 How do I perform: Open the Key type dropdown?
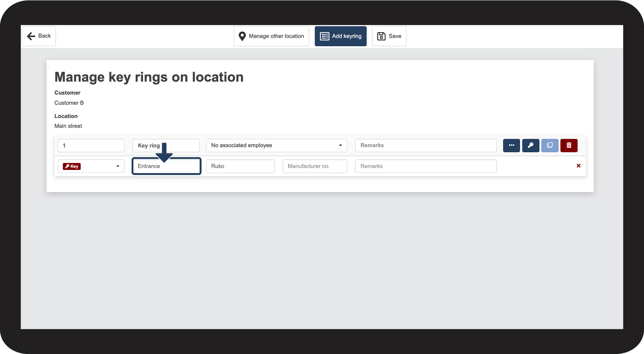click(91, 166)
